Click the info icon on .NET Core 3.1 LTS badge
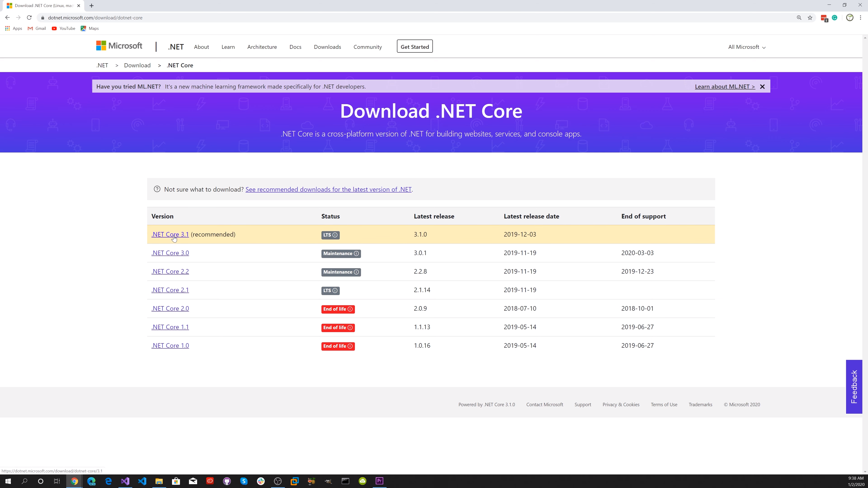Image resolution: width=868 pixels, height=488 pixels. click(335, 235)
